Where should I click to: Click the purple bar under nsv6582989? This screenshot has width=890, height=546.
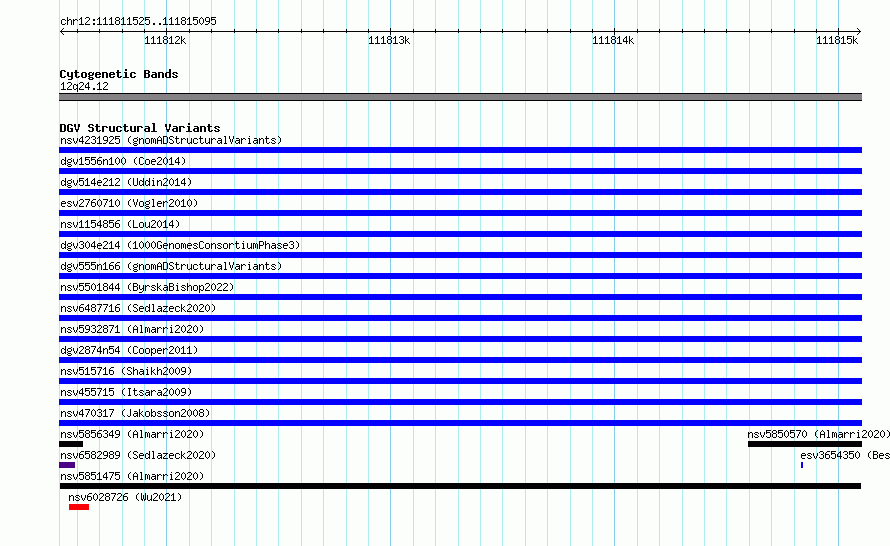pos(67,465)
